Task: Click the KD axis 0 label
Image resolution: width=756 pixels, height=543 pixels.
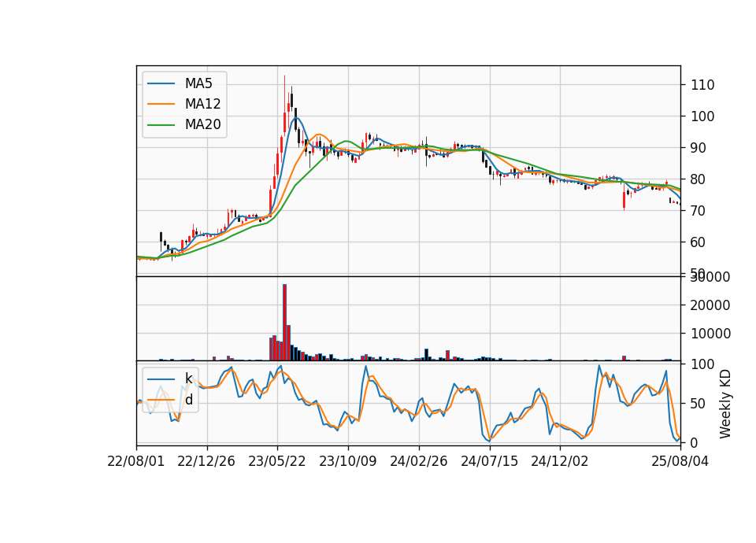Action: [695, 443]
